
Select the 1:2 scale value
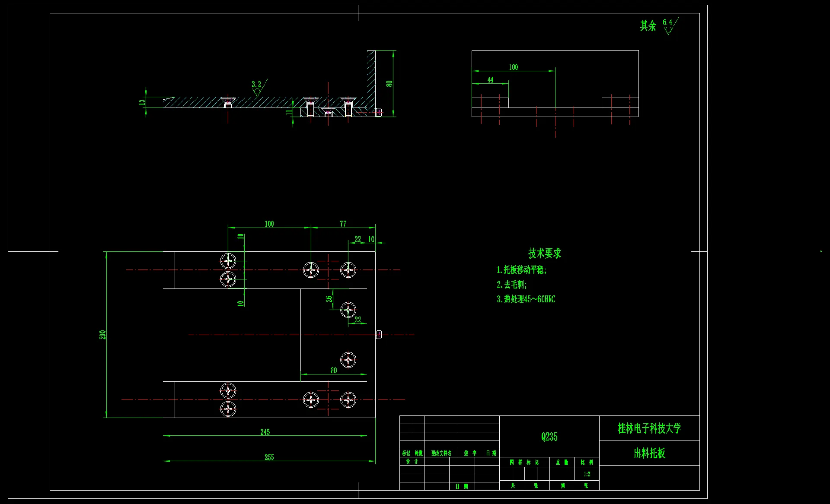click(x=587, y=474)
